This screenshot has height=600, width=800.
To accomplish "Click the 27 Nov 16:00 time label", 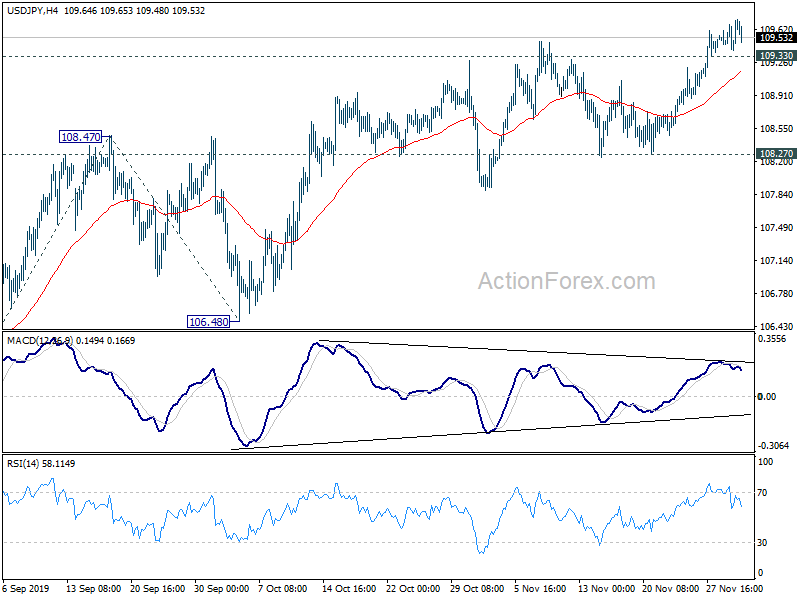I will click(735, 588).
